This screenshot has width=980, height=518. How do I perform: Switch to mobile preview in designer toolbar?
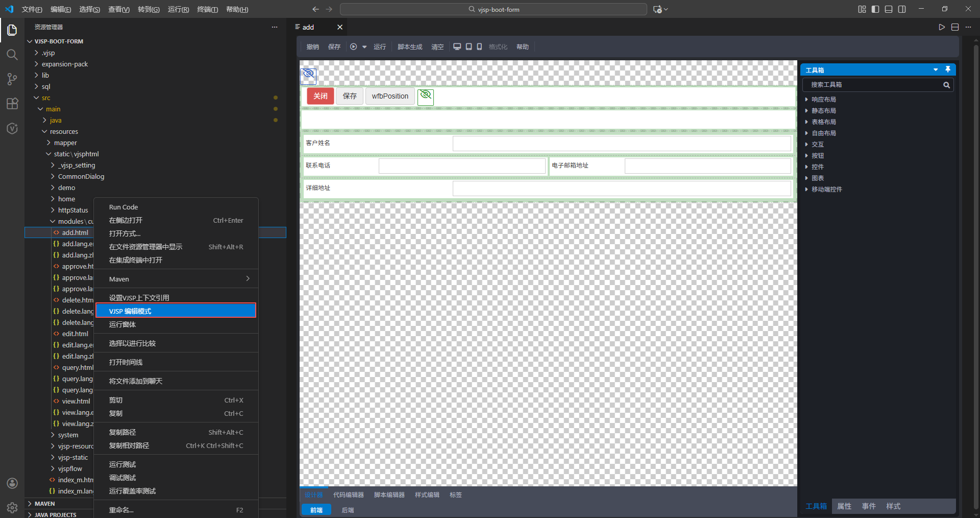tap(479, 46)
